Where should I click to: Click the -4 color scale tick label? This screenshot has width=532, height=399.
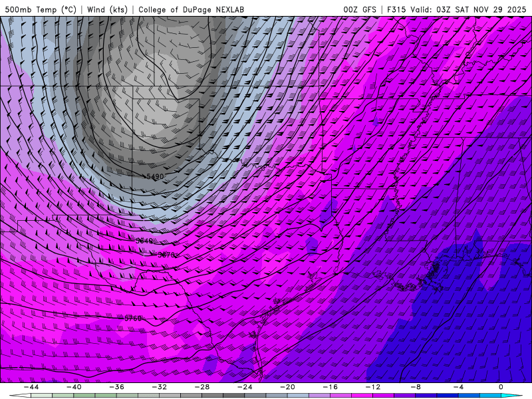coord(458,387)
